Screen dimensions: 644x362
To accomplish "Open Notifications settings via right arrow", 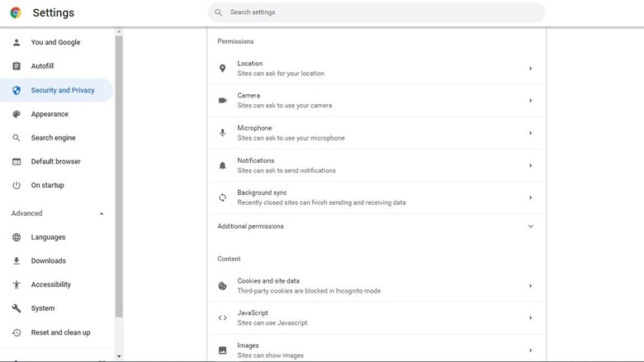I will [530, 165].
